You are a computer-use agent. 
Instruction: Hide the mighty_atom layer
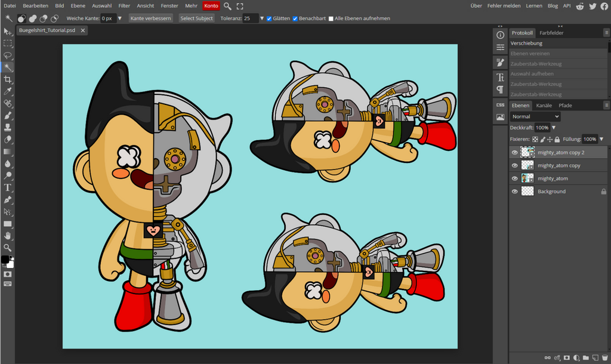pyautogui.click(x=514, y=178)
